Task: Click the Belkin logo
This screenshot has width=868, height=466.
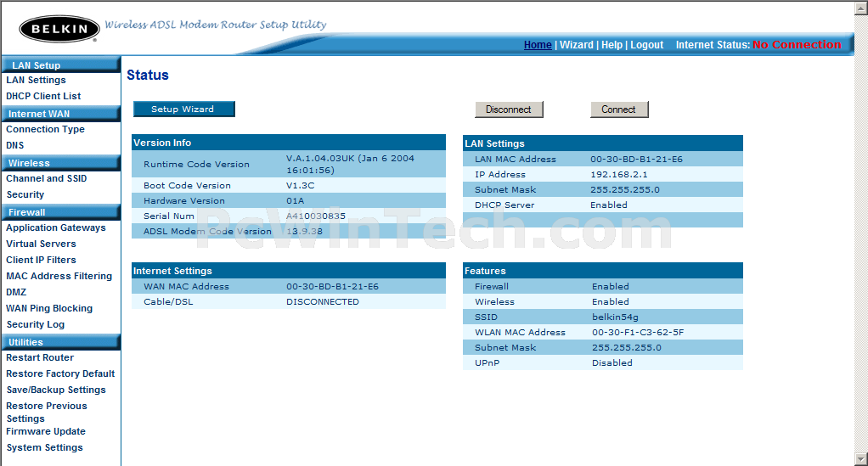Action: [59, 29]
